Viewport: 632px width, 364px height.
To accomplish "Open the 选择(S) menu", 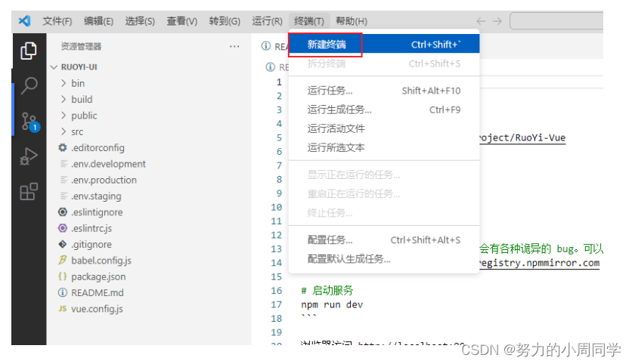I will click(140, 21).
